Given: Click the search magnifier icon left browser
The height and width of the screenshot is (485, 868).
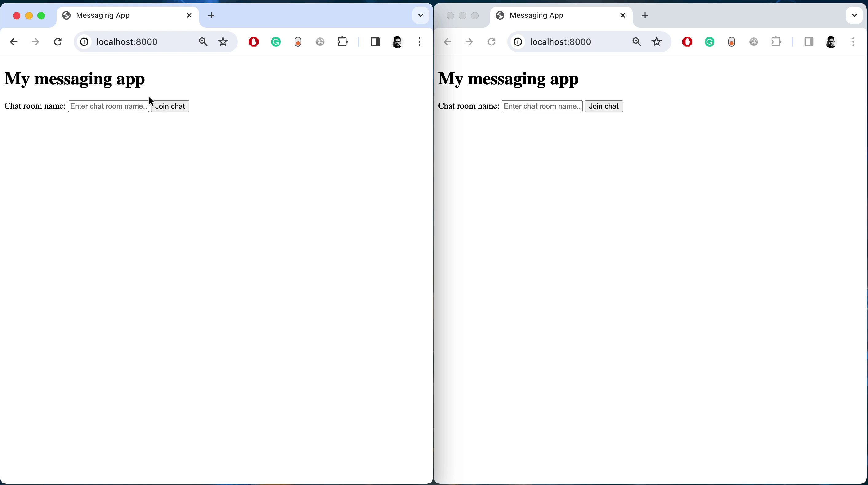Looking at the screenshot, I should coord(203,42).
